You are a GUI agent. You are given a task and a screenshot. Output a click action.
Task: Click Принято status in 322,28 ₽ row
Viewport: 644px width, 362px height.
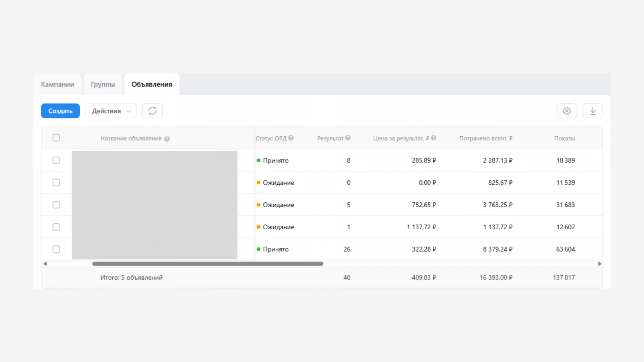pyautogui.click(x=272, y=249)
